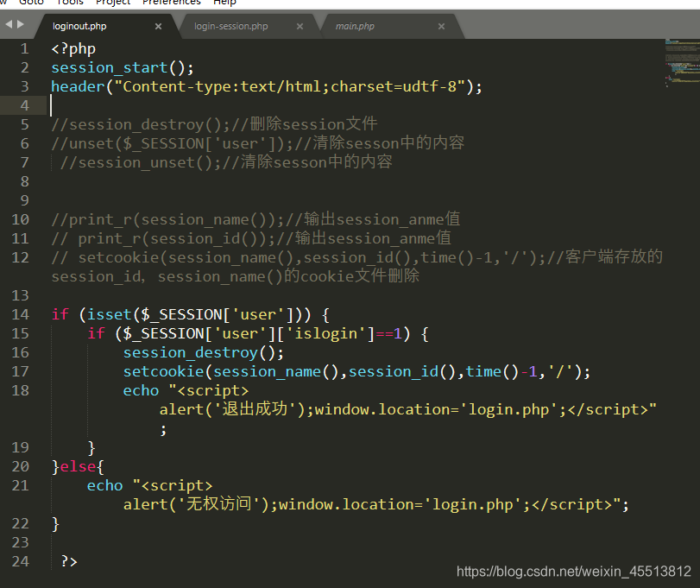
Task: Close the login-session.php tab
Action: [x=300, y=27]
